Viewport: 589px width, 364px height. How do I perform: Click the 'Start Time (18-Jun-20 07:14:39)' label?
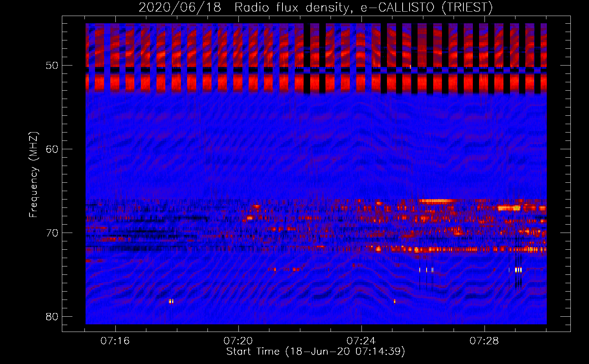[316, 352]
